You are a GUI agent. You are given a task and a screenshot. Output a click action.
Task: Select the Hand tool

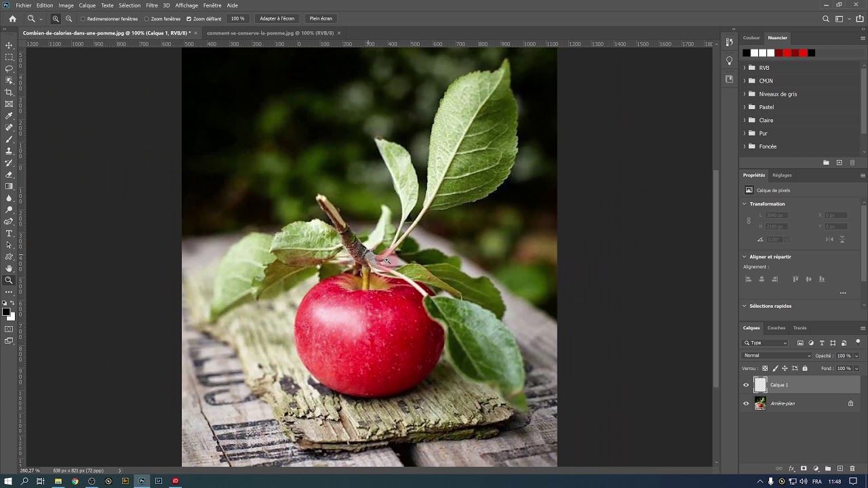coord(9,268)
